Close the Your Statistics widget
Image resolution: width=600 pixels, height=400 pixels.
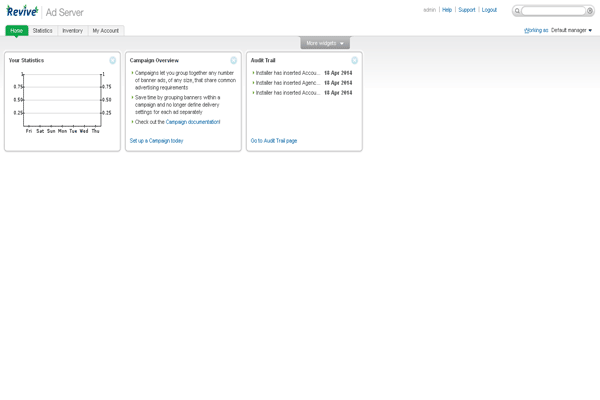(112, 60)
